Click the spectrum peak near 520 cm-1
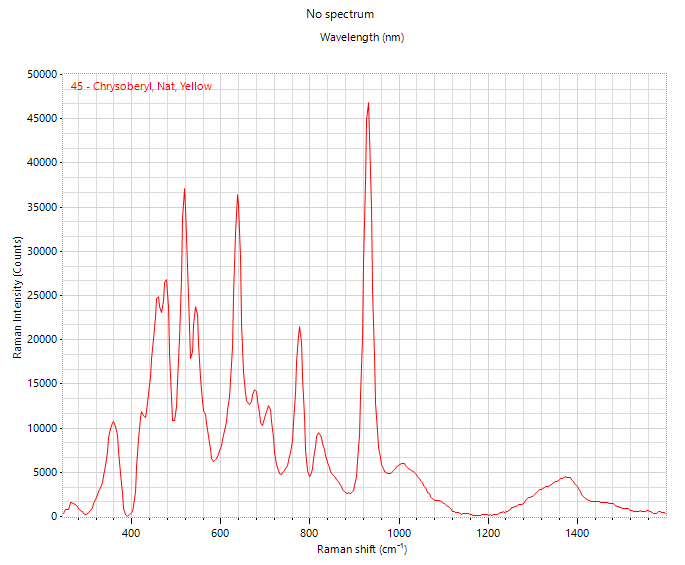Image resolution: width=685 pixels, height=565 pixels. (x=184, y=189)
